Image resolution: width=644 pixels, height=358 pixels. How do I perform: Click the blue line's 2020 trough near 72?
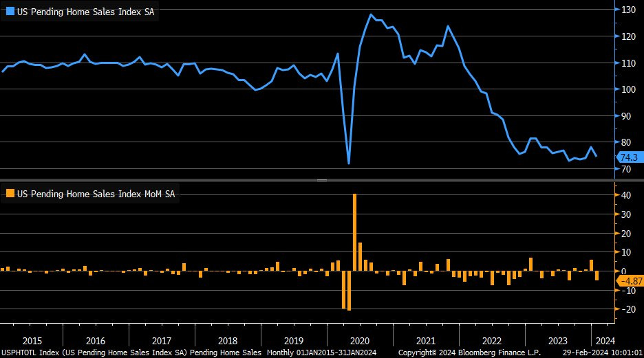coord(349,163)
